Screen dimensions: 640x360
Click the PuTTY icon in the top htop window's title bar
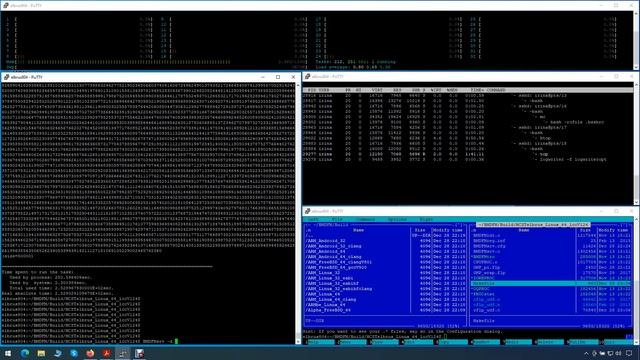coord(6,5)
